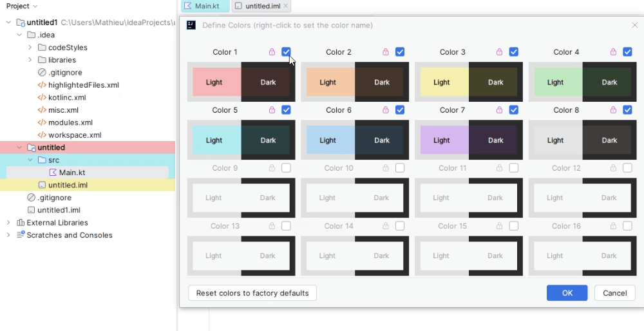Select the Main.kt Kotlin file icon in tree
This screenshot has width=644, height=331.
(x=53, y=173)
